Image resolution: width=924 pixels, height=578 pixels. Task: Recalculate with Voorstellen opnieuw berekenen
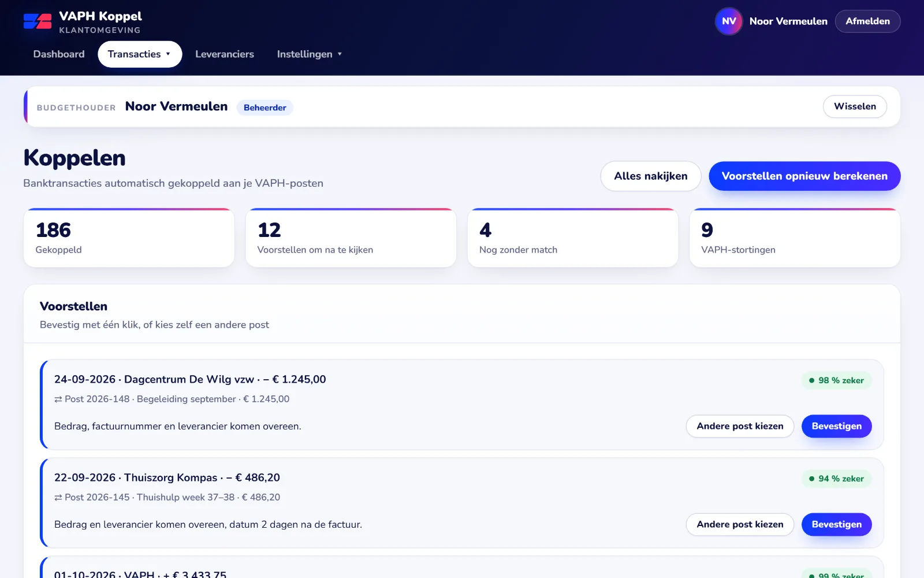pos(804,176)
